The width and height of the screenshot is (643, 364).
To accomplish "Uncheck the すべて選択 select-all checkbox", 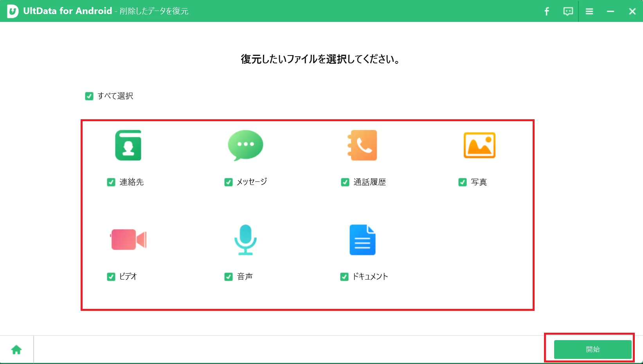I will (x=89, y=96).
